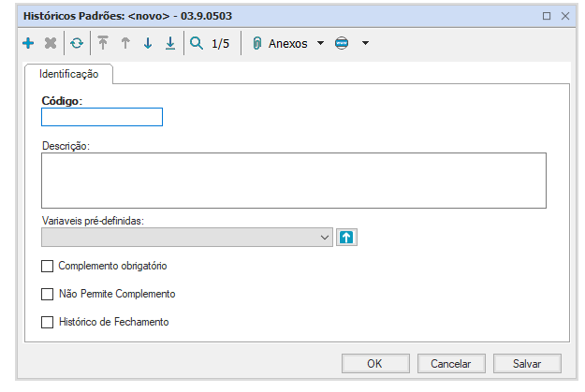The height and width of the screenshot is (392, 585).
Task: Click the Cancelar button
Action: (x=450, y=363)
